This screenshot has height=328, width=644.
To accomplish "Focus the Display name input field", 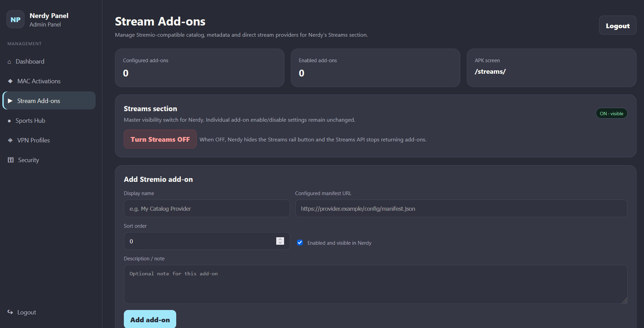I will (207, 208).
